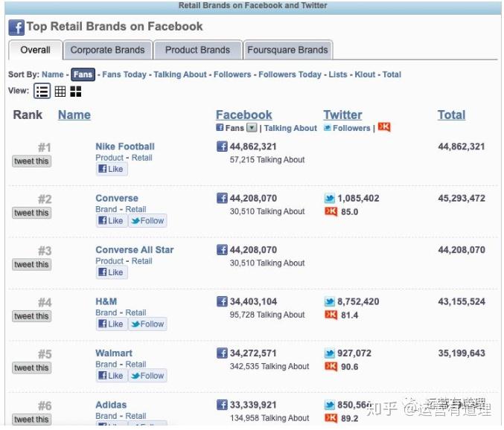
Task: Switch to the tile view icon
Action: pyautogui.click(x=76, y=92)
